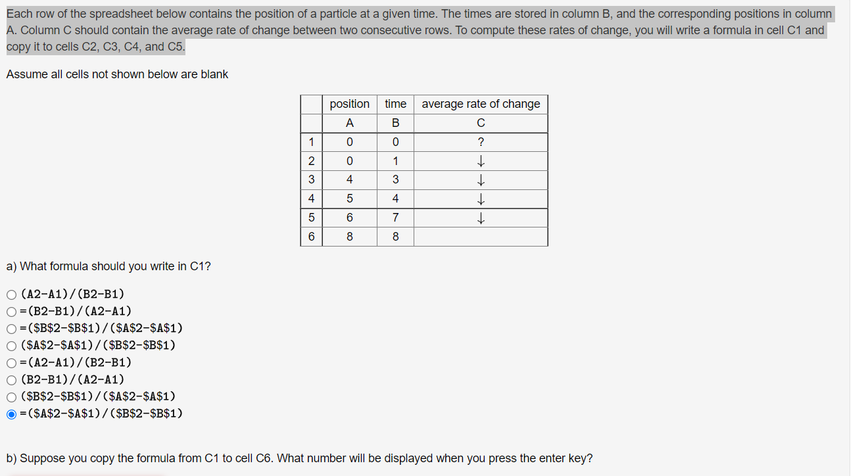
Task: Click the cell containing position value 8
Action: 349,237
